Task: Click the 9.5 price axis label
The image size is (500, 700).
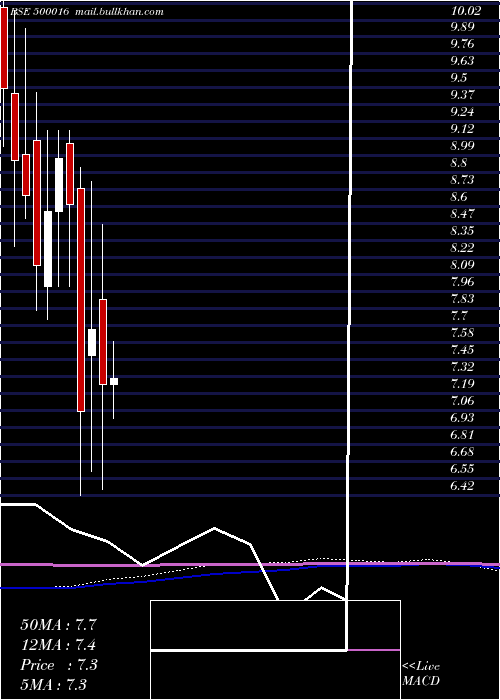Action: [x=459, y=78]
